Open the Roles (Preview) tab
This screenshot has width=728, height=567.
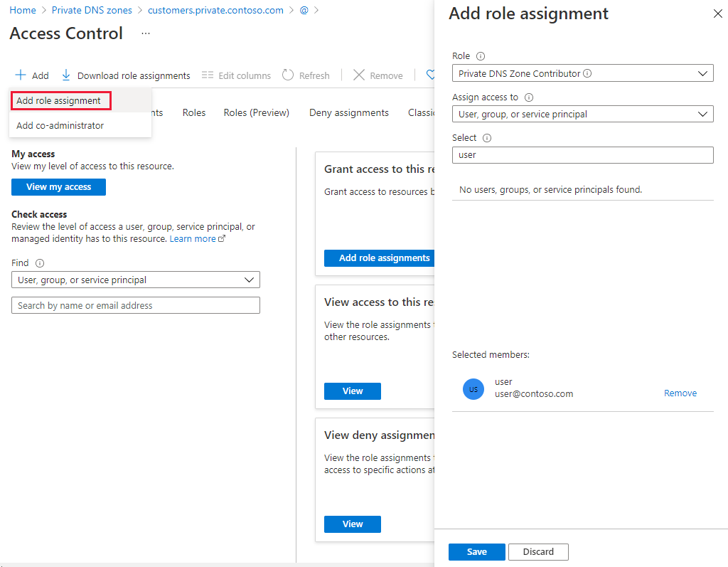tap(256, 112)
